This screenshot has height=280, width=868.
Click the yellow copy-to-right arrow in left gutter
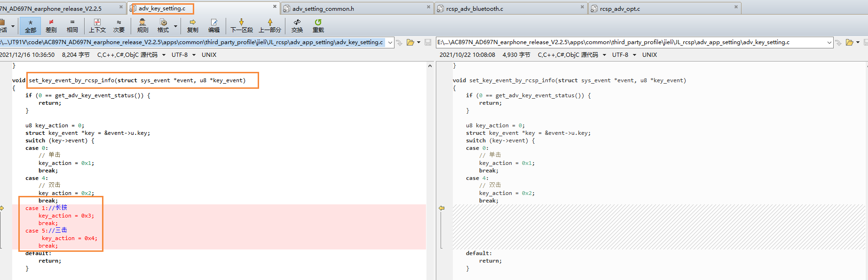[x=2, y=208]
